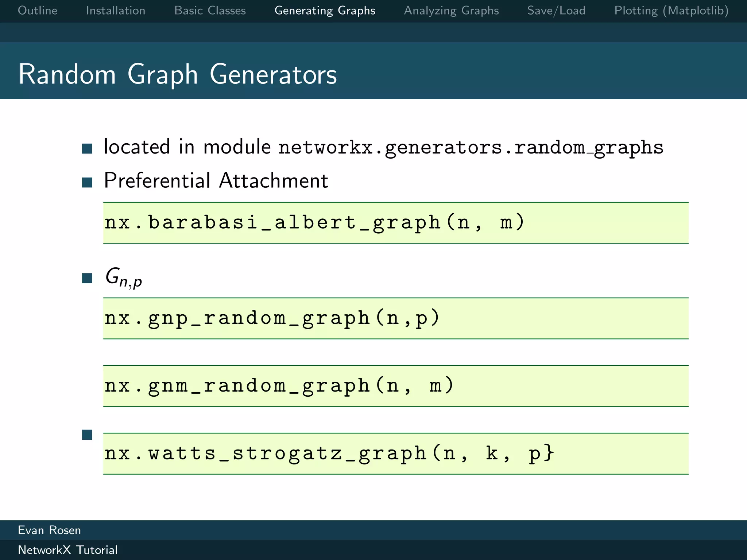Image resolution: width=747 pixels, height=560 pixels.
Task: Click the NetworkX Tutorial footer title
Action: click(68, 550)
